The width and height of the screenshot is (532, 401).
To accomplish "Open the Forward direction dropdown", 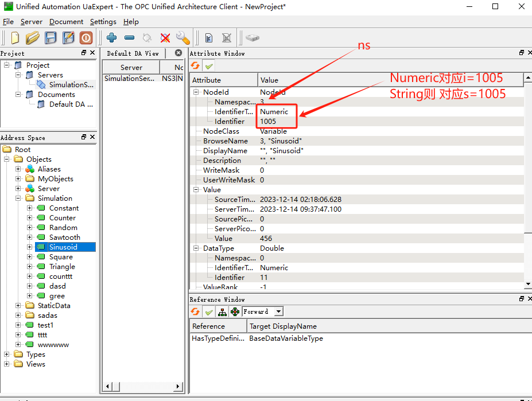I will click(x=278, y=312).
